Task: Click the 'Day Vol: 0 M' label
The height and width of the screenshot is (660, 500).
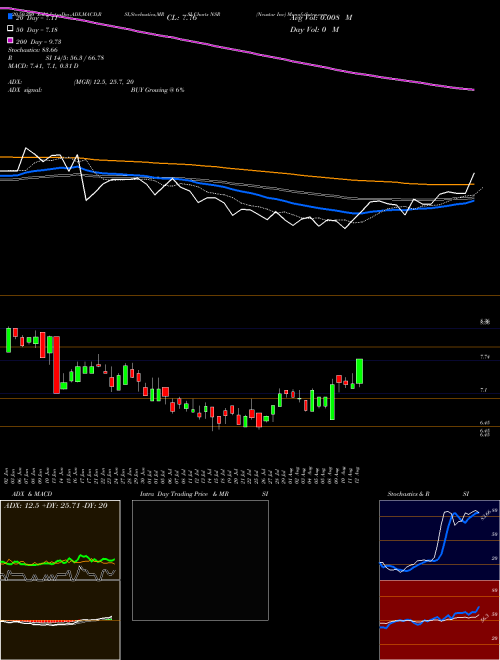Action: pos(314,29)
